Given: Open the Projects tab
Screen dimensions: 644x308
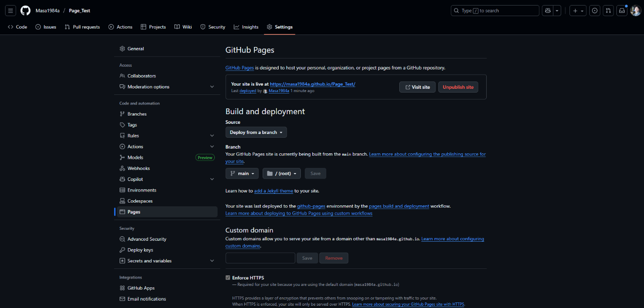Looking at the screenshot, I should coord(153,27).
